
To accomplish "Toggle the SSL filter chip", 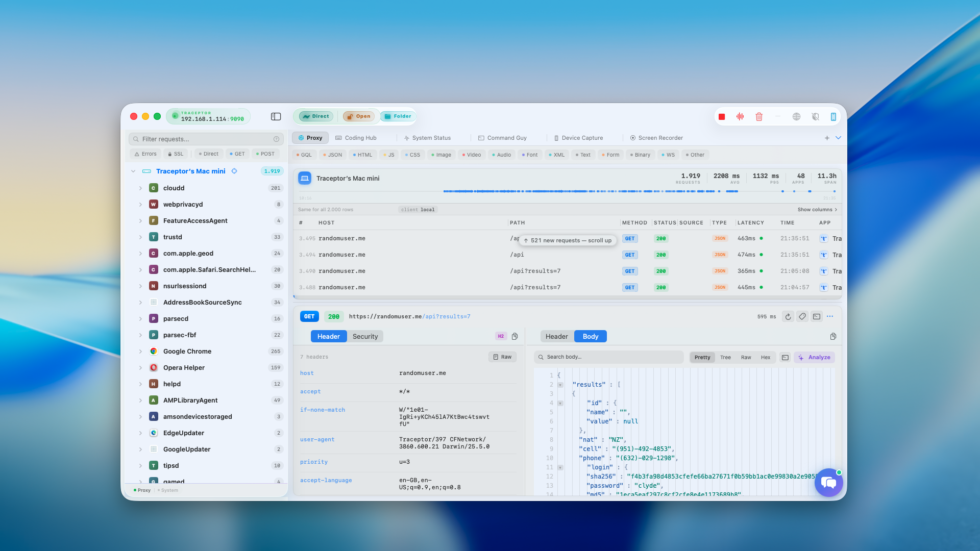I will click(176, 154).
